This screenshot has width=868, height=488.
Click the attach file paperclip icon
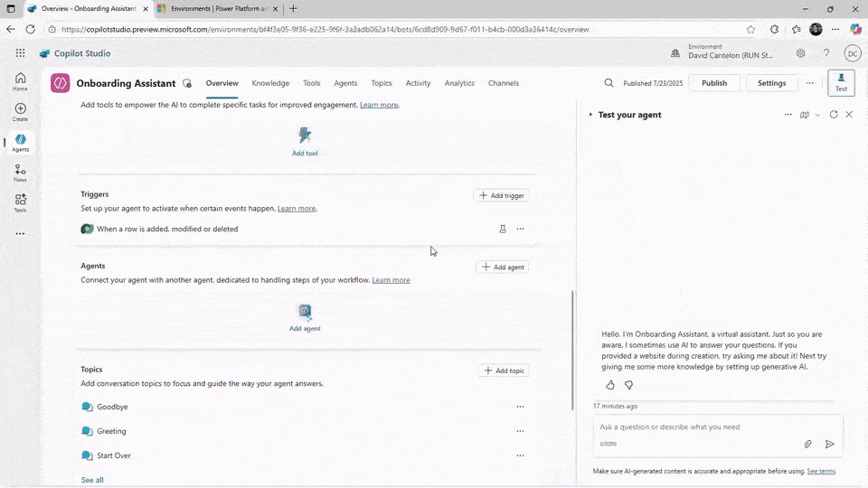coord(808,444)
